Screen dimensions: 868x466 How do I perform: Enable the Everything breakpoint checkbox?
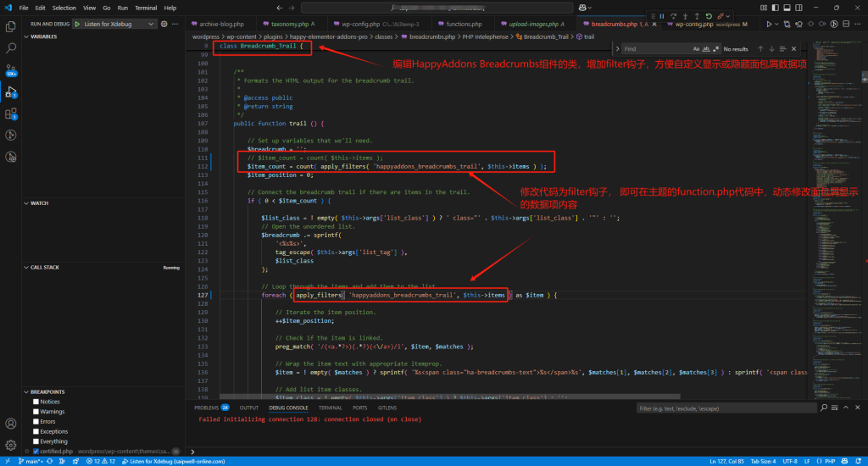(x=36, y=441)
